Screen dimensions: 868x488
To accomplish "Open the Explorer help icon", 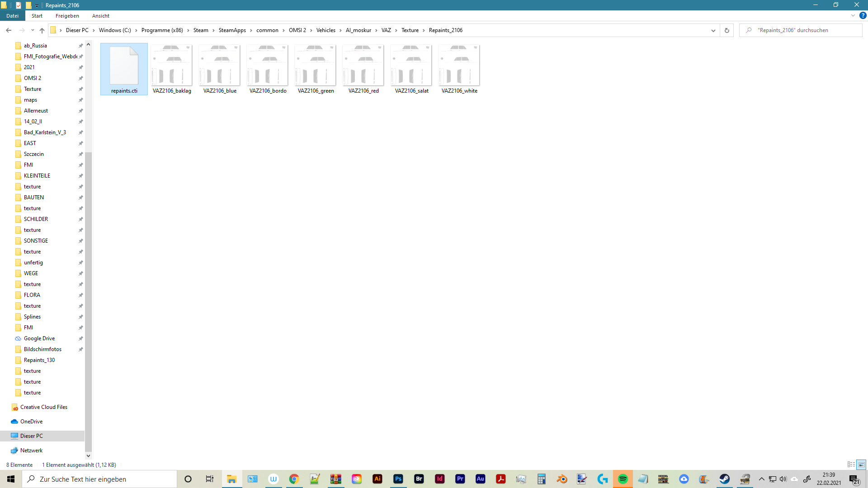I will click(863, 15).
